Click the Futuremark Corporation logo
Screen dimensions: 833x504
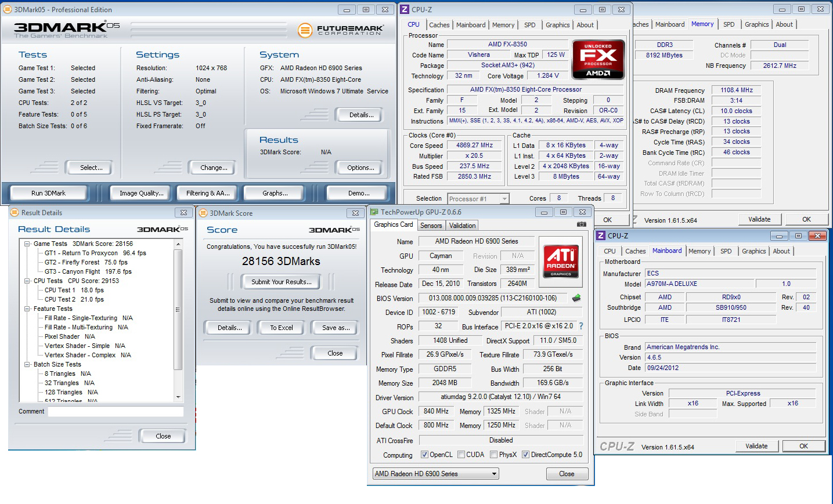click(x=341, y=30)
